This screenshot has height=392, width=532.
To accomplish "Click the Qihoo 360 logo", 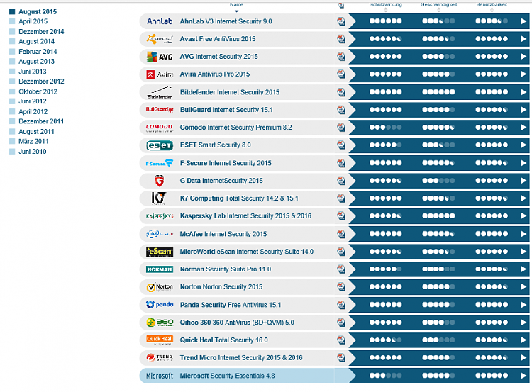I will click(x=160, y=322).
